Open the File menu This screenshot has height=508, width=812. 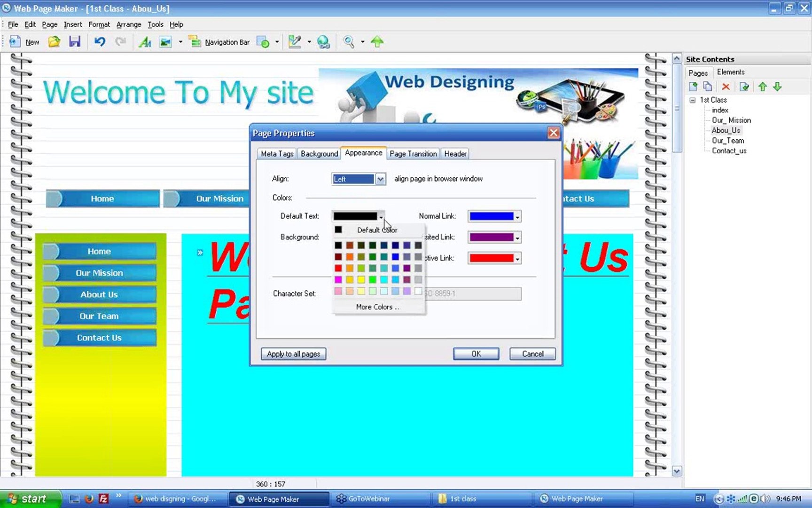click(13, 24)
